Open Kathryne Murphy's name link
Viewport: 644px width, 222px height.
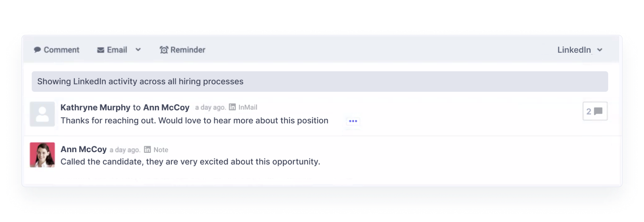pyautogui.click(x=95, y=107)
